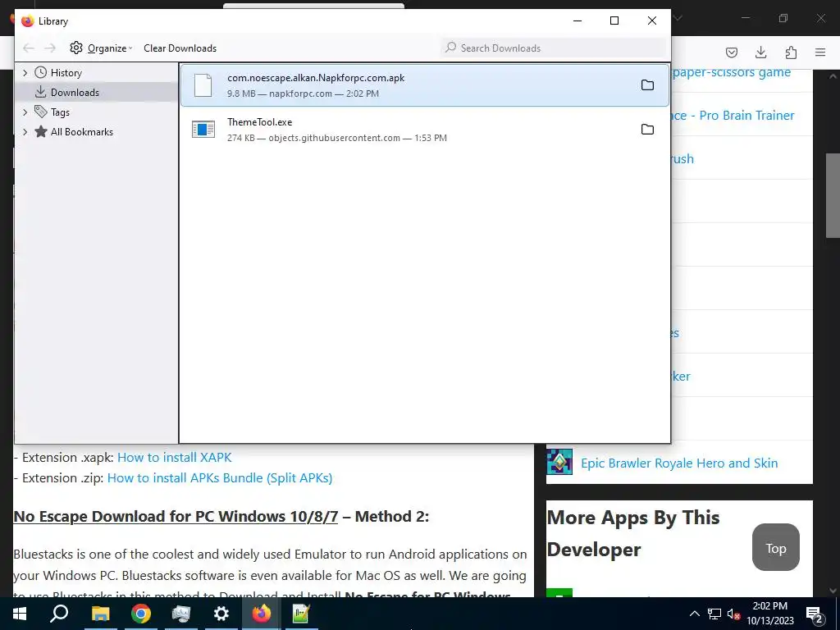Open containing folder for com.noescape.alkan.Napkforpc.com.apk

[647, 85]
